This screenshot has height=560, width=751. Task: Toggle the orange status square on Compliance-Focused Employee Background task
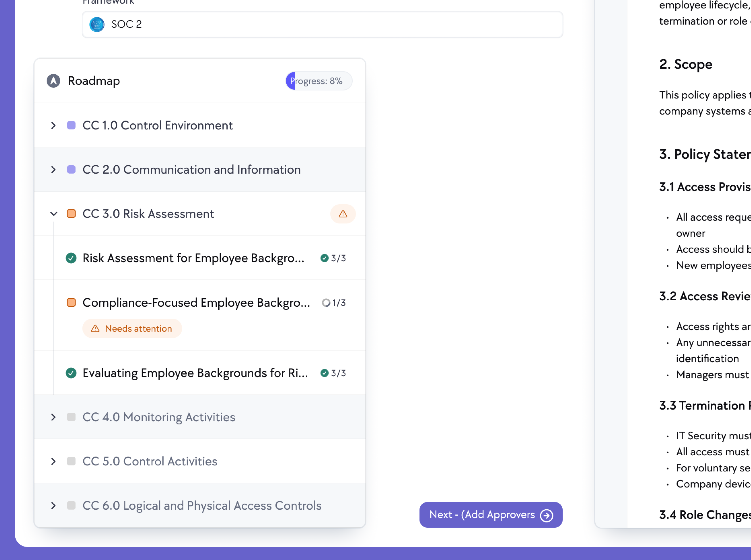(71, 302)
